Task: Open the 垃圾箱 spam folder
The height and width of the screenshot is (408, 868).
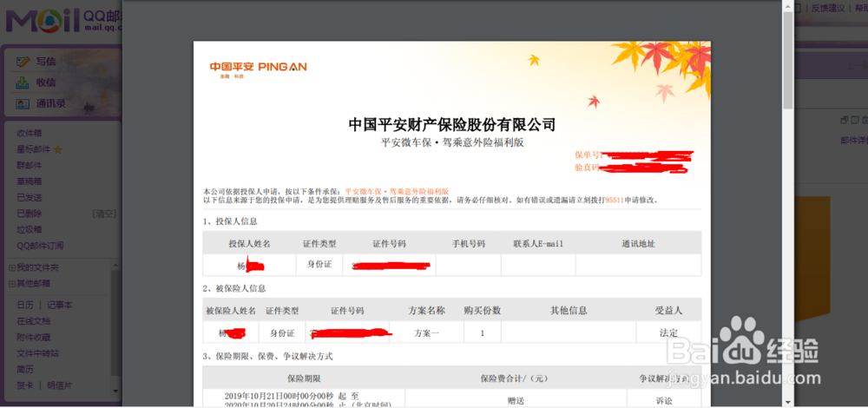Action: coord(30,230)
